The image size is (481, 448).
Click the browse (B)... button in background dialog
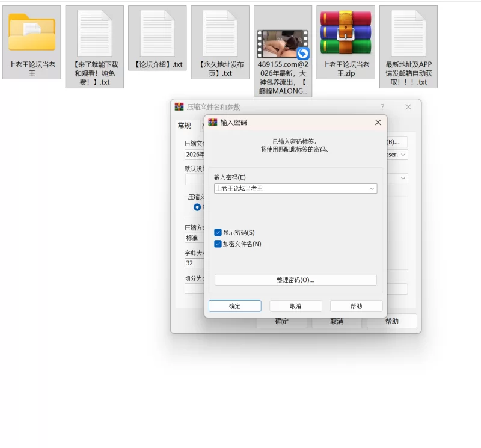click(397, 142)
